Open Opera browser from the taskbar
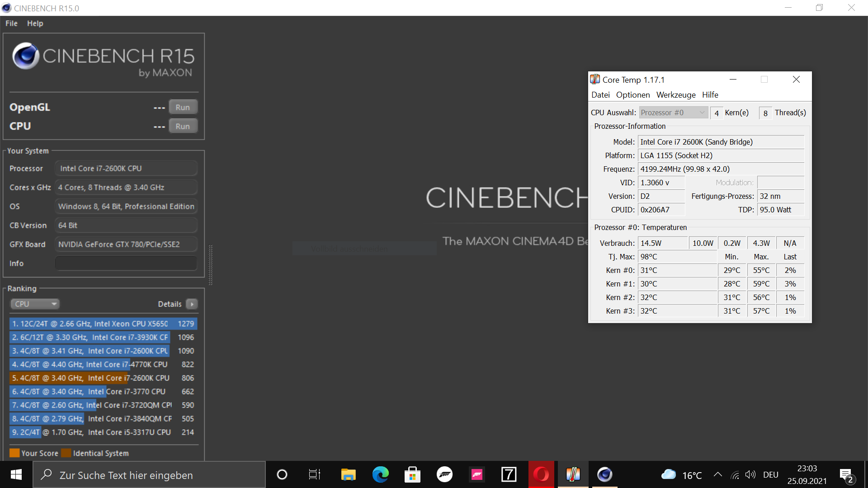868x488 pixels. (x=541, y=474)
